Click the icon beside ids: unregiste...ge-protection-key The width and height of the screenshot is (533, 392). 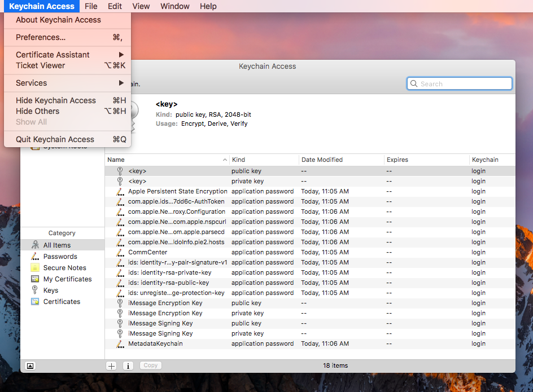[x=120, y=293]
